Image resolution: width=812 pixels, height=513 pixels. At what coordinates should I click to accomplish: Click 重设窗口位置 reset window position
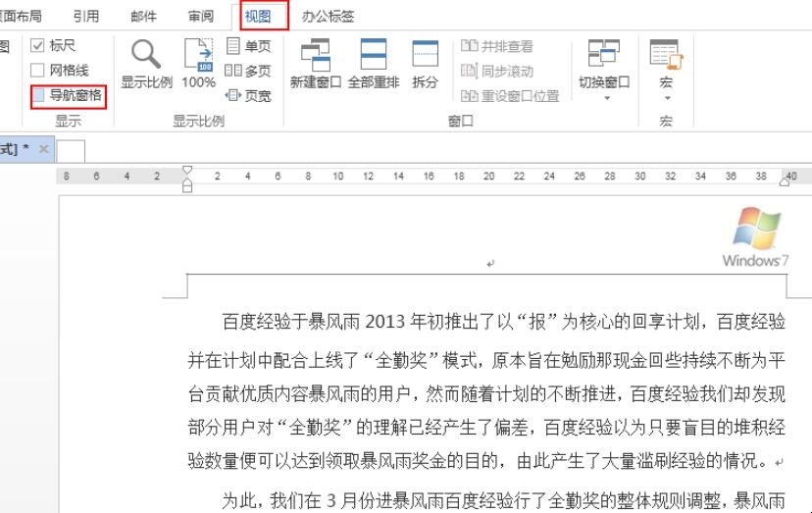pyautogui.click(x=510, y=96)
